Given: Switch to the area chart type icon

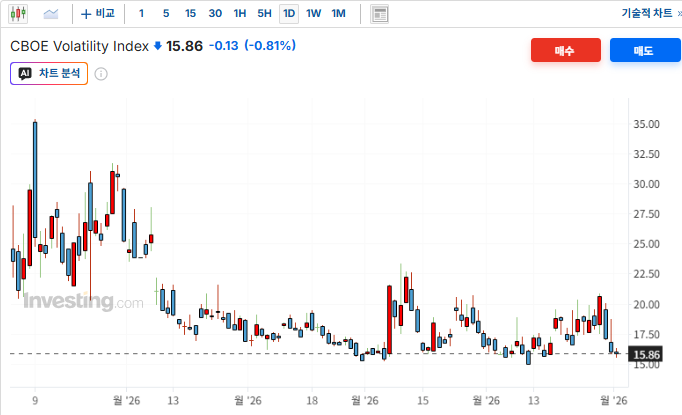Looking at the screenshot, I should pyautogui.click(x=51, y=14).
